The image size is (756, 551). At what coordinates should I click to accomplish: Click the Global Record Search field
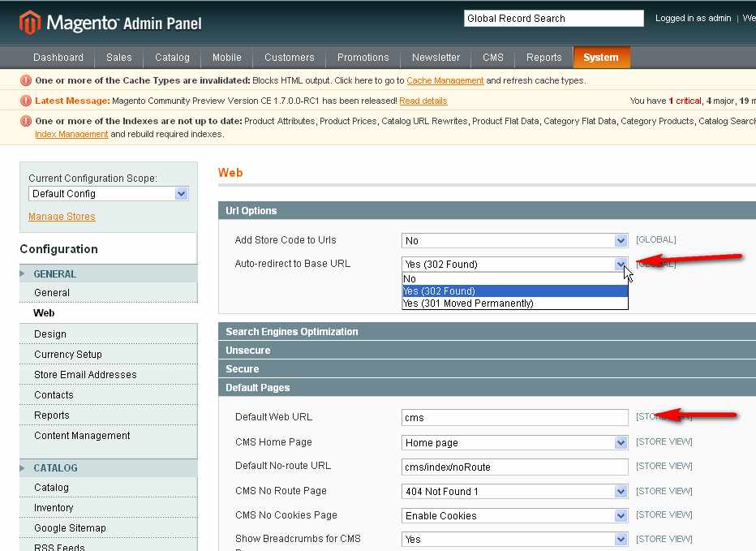pos(553,19)
